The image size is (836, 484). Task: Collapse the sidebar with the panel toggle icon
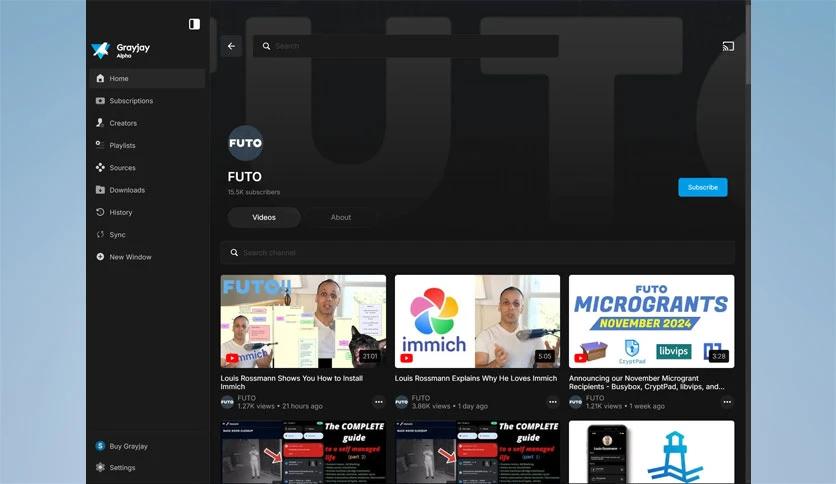tap(194, 24)
